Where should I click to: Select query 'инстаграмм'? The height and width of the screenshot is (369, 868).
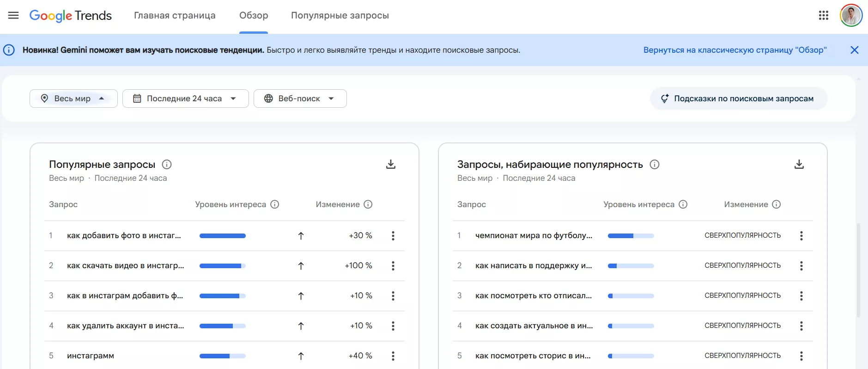click(x=91, y=356)
